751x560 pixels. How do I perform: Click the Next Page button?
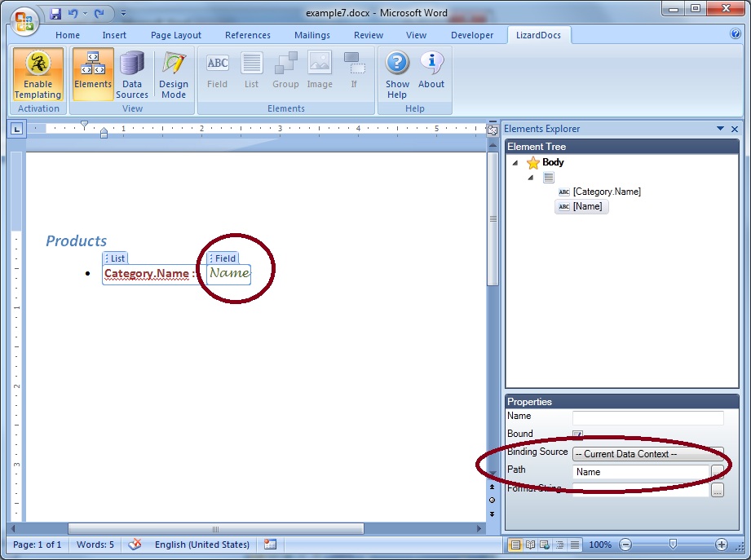tap(492, 514)
